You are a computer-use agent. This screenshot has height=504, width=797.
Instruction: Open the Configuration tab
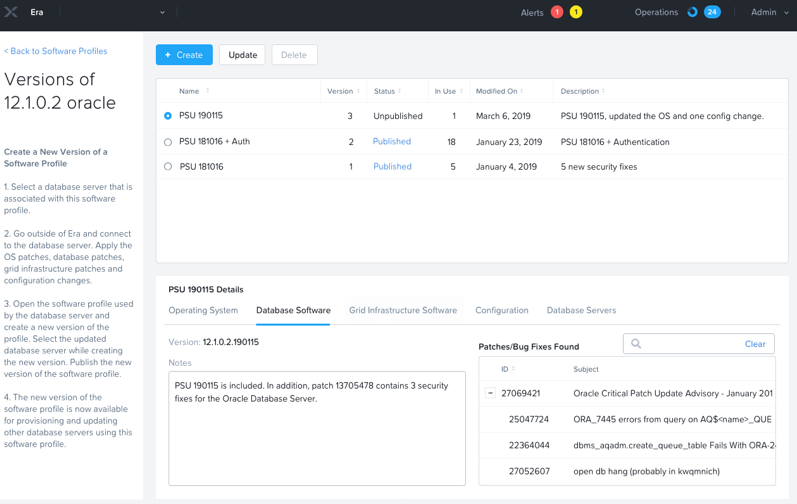click(x=502, y=310)
